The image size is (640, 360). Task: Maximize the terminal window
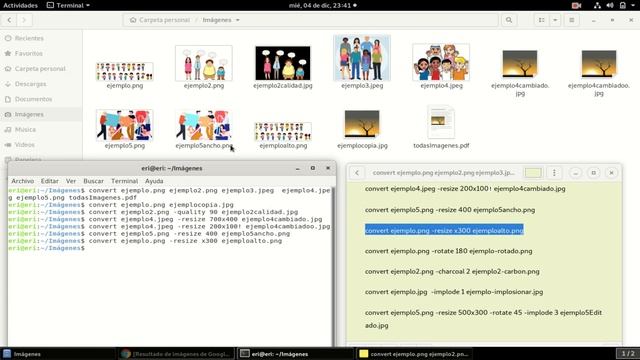(x=313, y=168)
